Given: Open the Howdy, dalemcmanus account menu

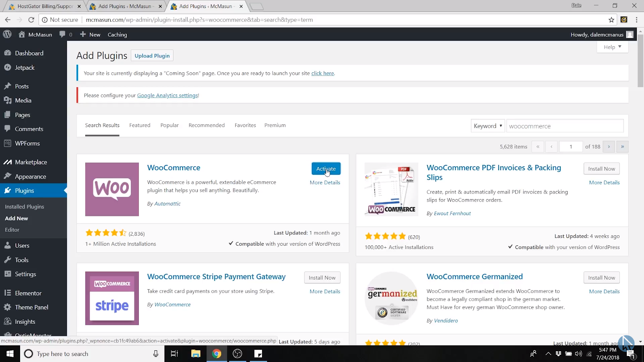Looking at the screenshot, I should coord(602,35).
